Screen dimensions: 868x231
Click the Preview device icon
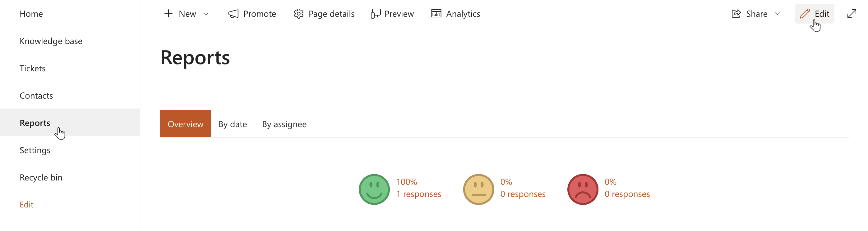[x=375, y=14]
